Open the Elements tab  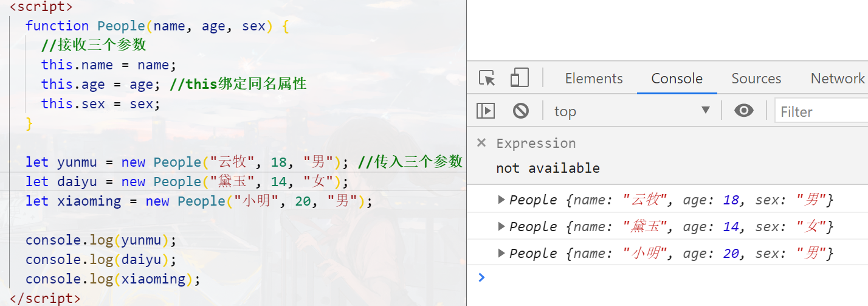pos(594,78)
